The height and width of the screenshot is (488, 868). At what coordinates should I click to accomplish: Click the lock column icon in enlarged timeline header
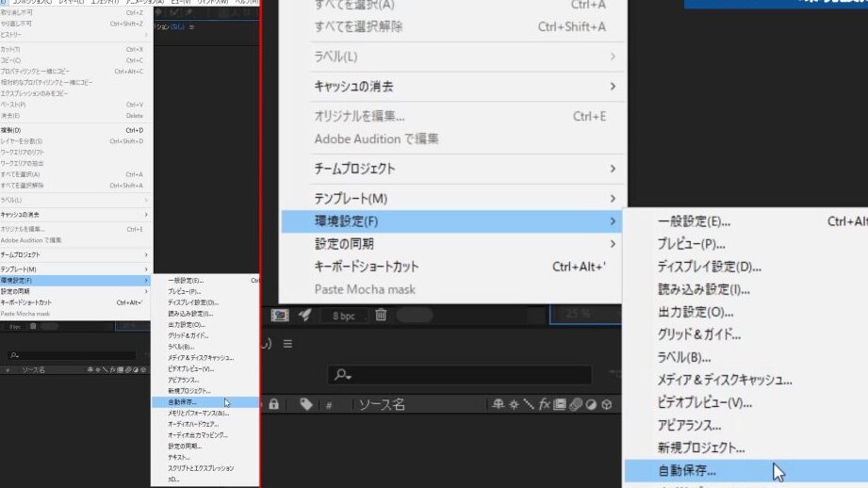[274, 404]
